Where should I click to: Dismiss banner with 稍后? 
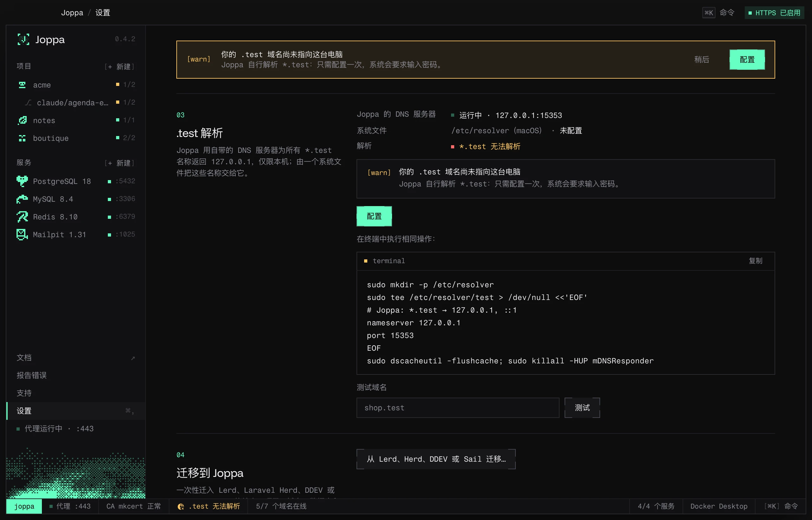coord(702,59)
